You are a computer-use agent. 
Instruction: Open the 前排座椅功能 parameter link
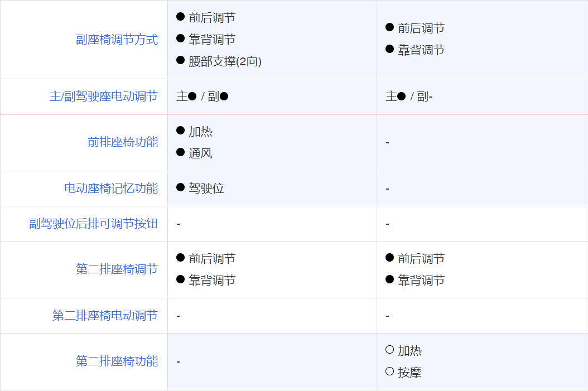pyautogui.click(x=123, y=142)
